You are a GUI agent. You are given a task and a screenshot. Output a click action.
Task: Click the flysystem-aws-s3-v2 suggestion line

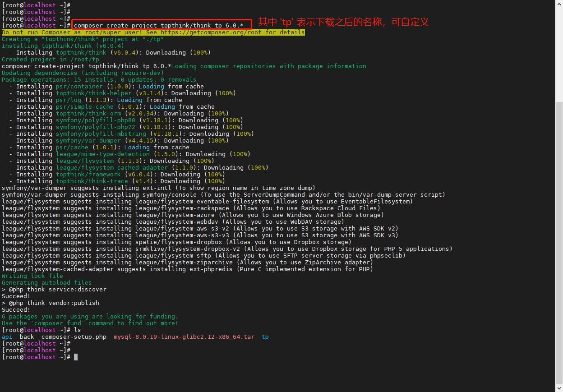tap(200, 229)
